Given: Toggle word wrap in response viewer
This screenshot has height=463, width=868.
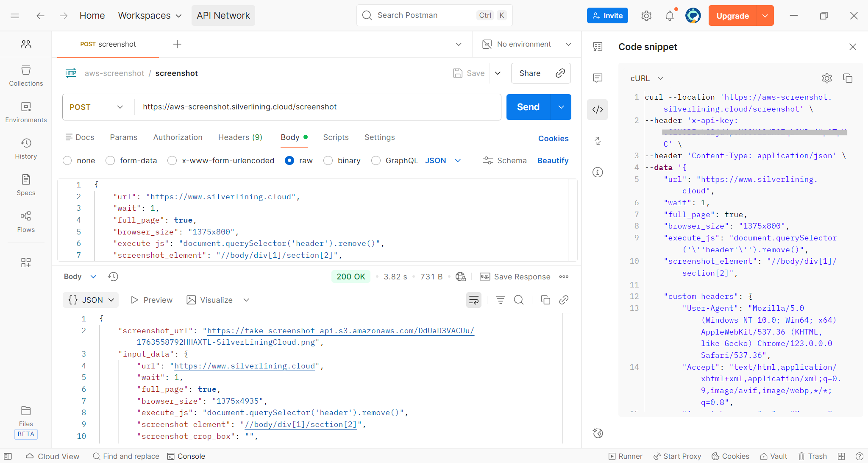Looking at the screenshot, I should pos(473,300).
